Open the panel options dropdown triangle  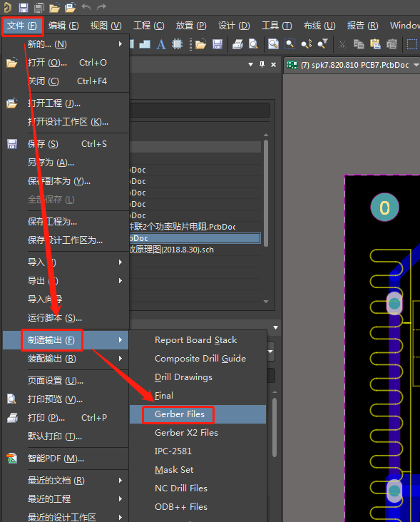pos(250,65)
